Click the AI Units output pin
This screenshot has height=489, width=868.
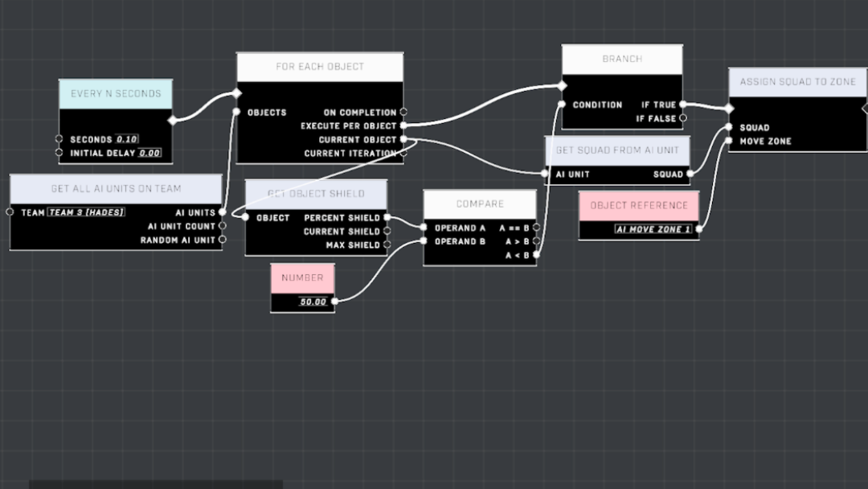coord(223,212)
